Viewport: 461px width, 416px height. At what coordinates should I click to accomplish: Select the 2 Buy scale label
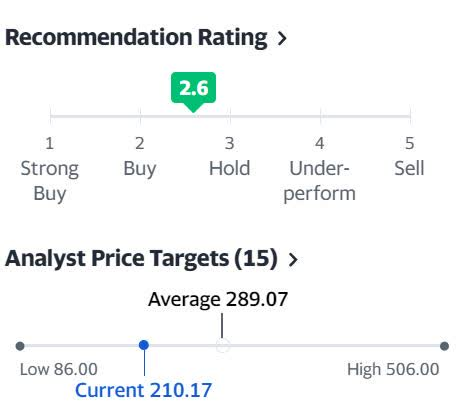tap(140, 157)
